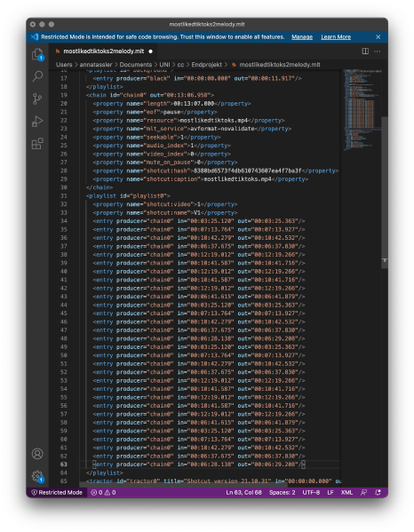Screen dimensions: 414x532
Task: Click the shotcut:hash property line
Action: click(216, 171)
